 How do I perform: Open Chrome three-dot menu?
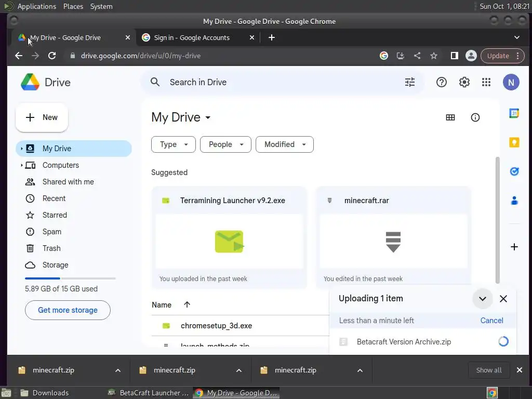pos(518,56)
